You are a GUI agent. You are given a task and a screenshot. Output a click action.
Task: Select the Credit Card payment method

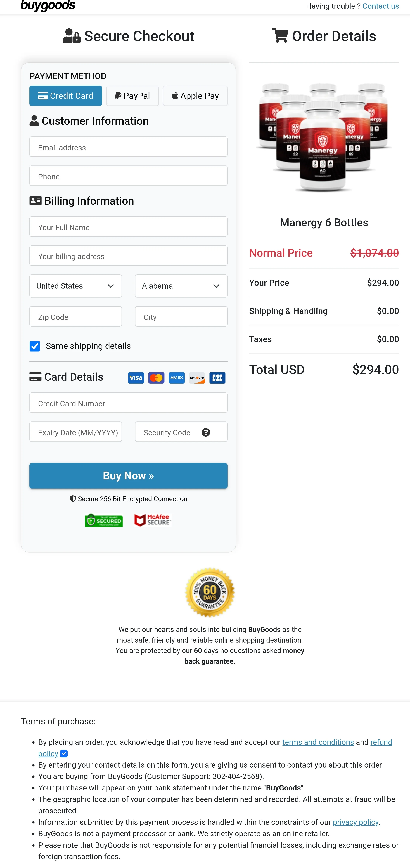(x=65, y=96)
